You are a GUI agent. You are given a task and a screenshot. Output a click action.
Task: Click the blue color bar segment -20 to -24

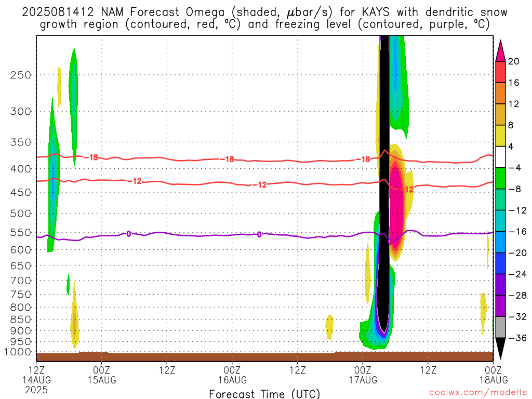500,263
